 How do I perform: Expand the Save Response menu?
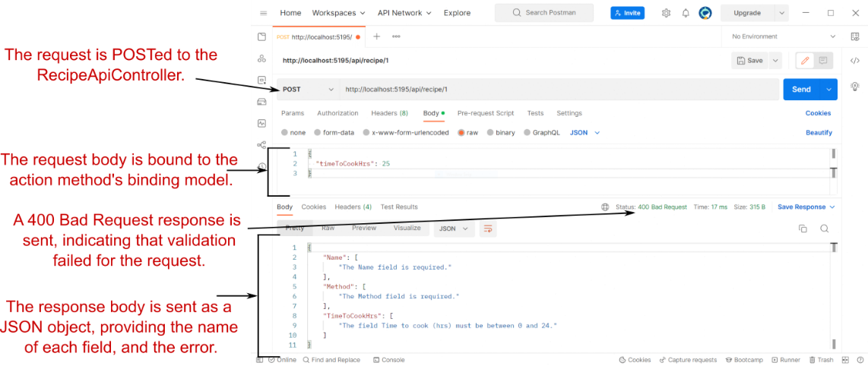806,207
